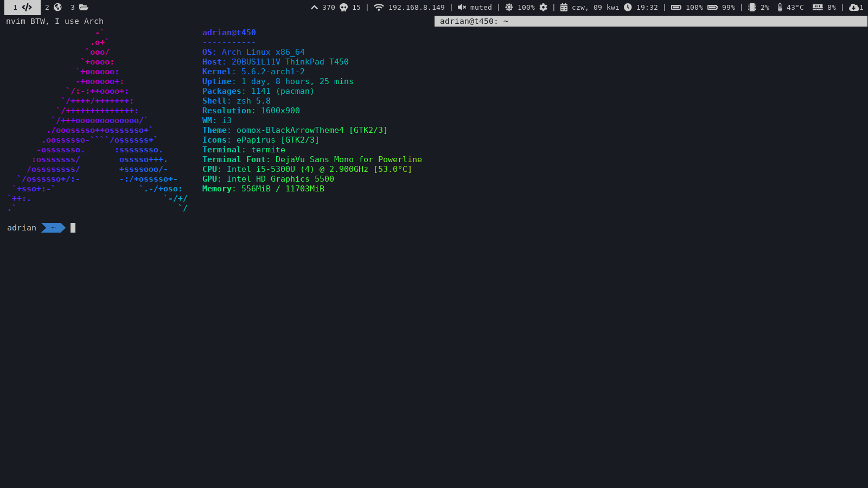Click the Memory: 556MiB / 11703MiB line

coord(263,189)
